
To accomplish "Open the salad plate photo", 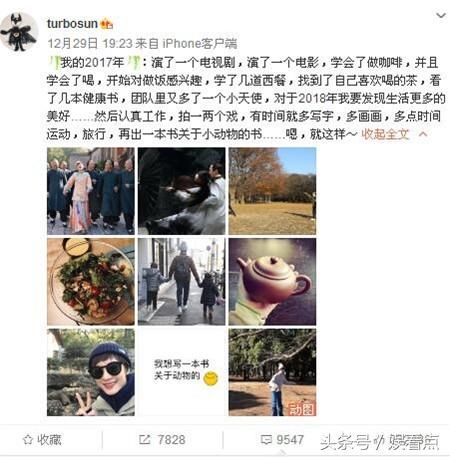I will coord(91,282).
